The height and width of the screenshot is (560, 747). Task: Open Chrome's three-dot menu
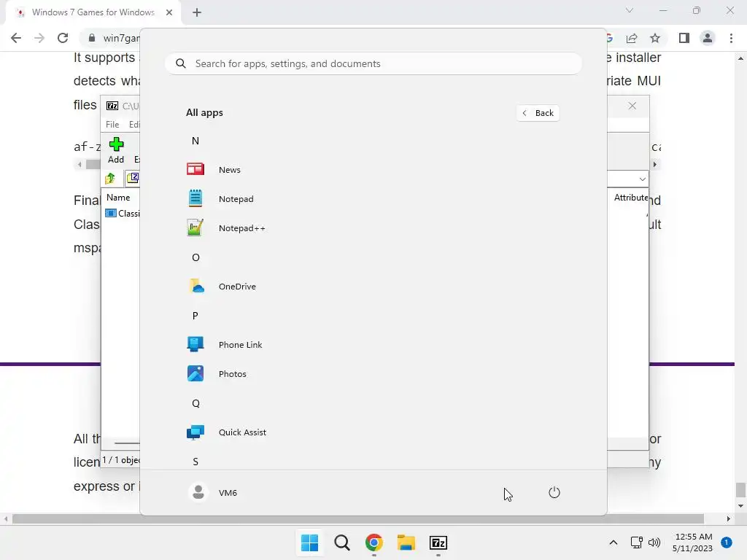click(x=731, y=38)
